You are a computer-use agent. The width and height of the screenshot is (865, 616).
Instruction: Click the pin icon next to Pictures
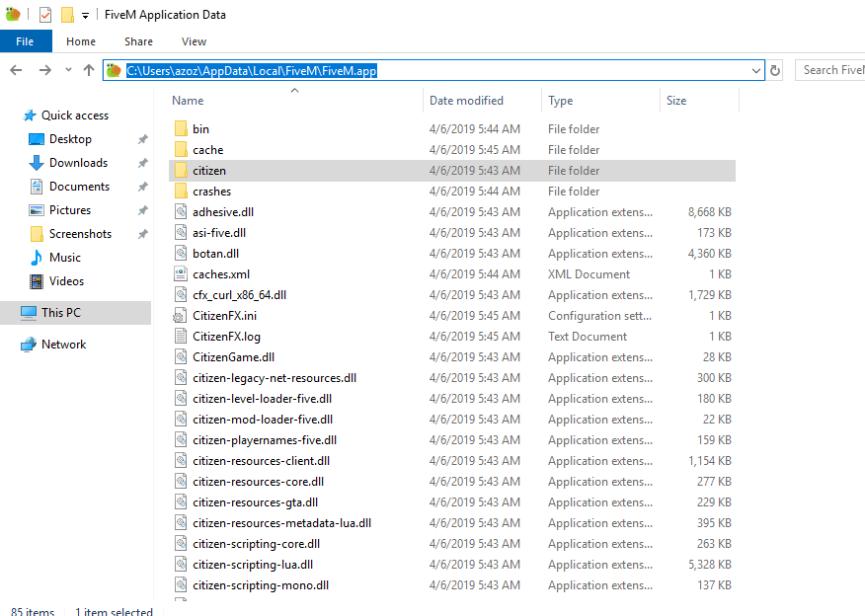click(x=143, y=210)
